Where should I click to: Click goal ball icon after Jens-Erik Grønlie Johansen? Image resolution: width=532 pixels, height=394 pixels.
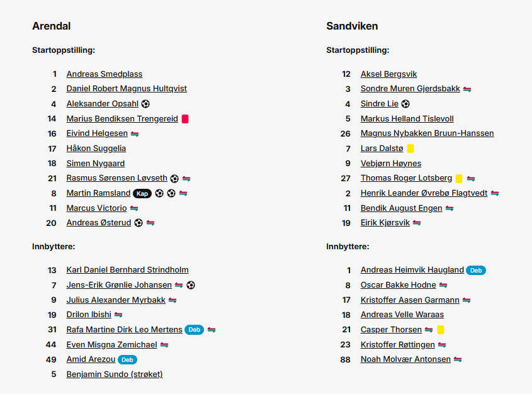coord(191,285)
